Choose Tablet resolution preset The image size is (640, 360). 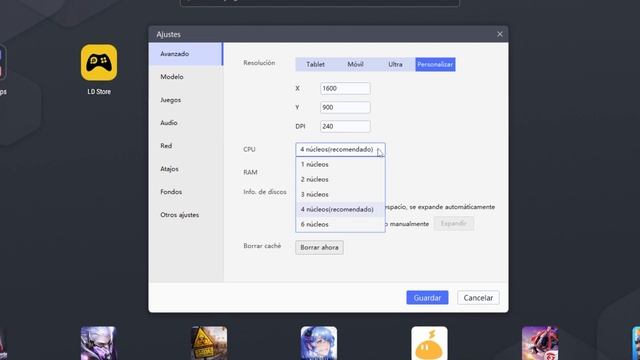click(x=316, y=64)
